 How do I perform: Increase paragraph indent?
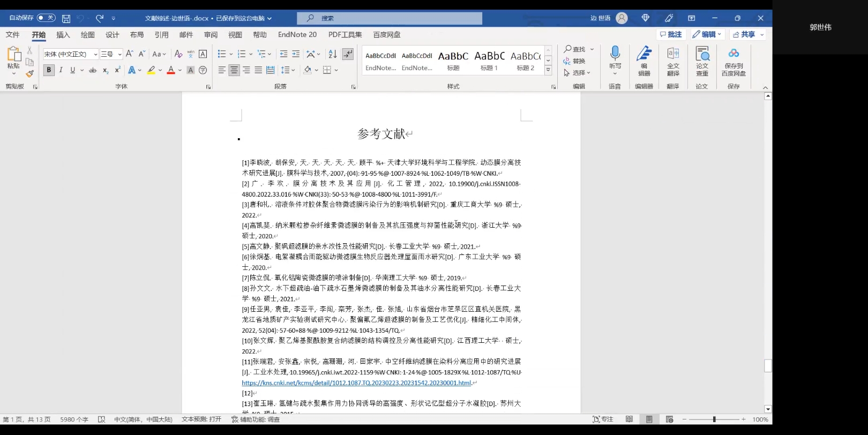[x=296, y=54]
